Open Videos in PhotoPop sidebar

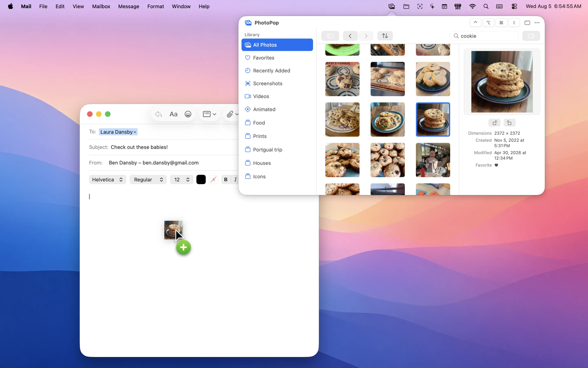coord(277,96)
